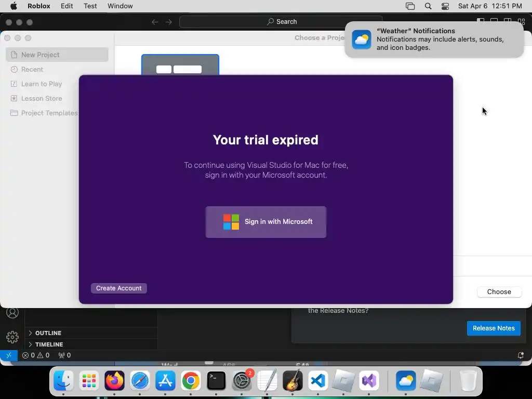Click the Project Templates folder icon
The image size is (532, 399).
coord(14,113)
